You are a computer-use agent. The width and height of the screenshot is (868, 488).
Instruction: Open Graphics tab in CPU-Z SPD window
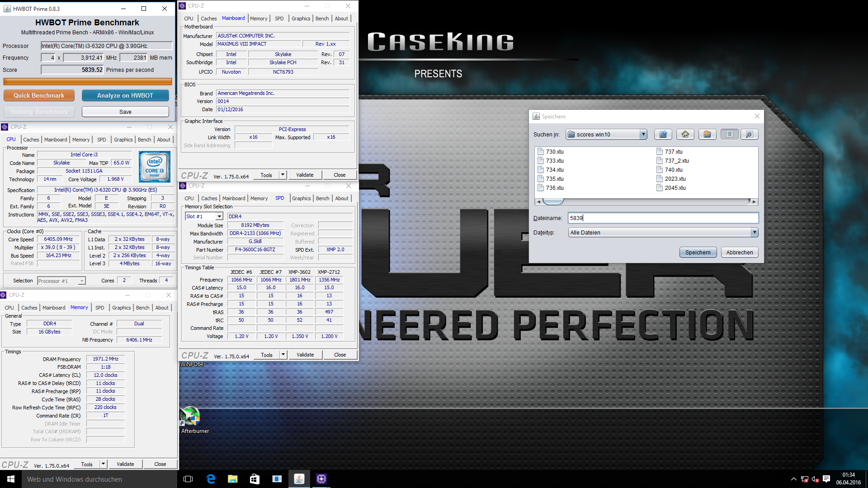(302, 198)
